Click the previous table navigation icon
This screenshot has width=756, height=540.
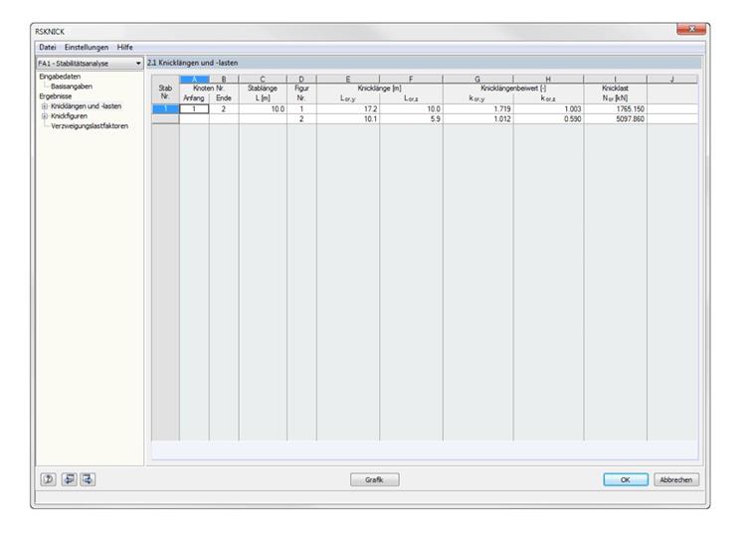(x=69, y=479)
